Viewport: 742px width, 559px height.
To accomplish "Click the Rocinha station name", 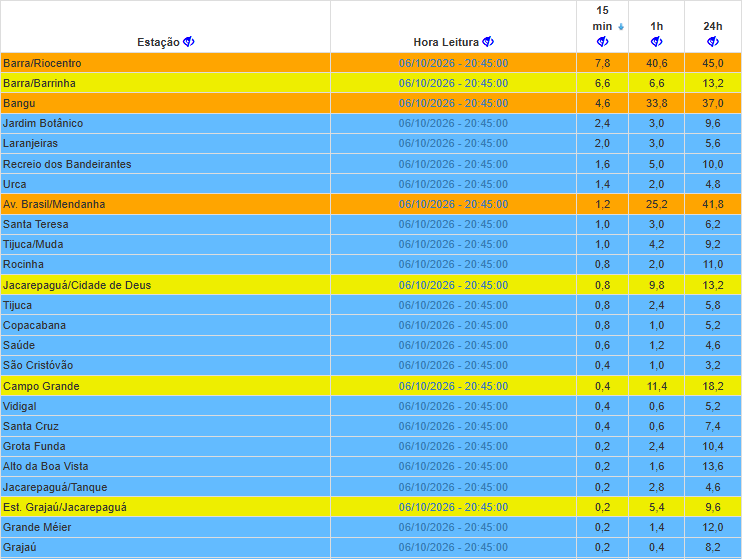I will 23,264.
